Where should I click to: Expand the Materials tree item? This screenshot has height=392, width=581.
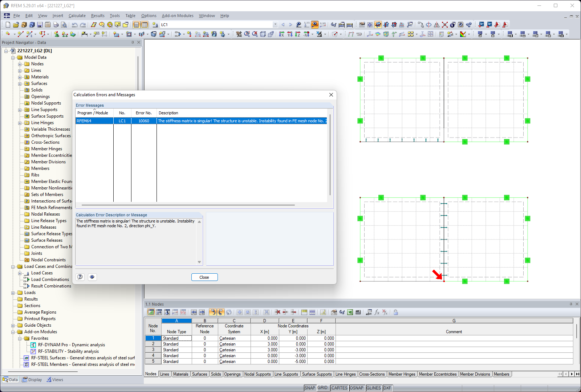pyautogui.click(x=20, y=77)
